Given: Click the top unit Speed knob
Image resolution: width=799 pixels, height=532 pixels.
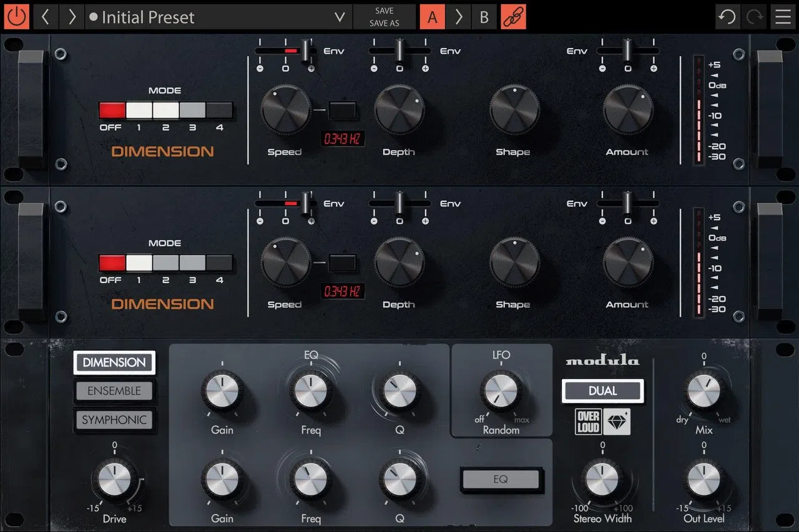Looking at the screenshot, I should [285, 110].
